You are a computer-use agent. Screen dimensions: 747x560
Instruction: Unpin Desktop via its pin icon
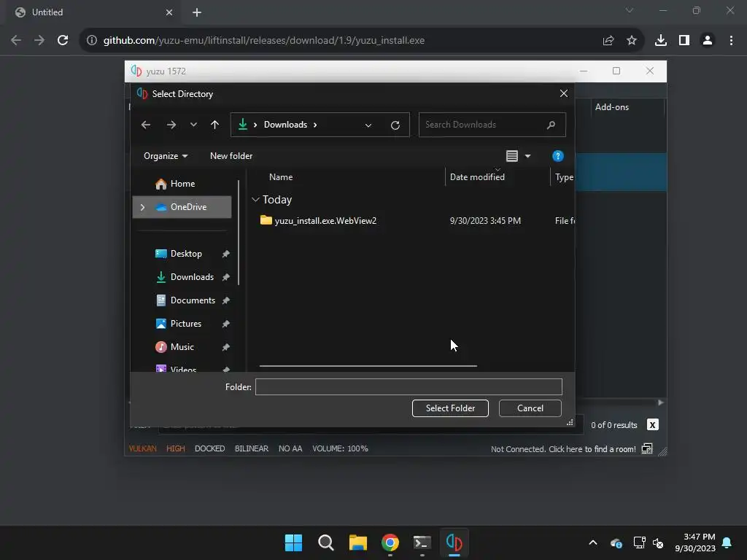pyautogui.click(x=226, y=254)
